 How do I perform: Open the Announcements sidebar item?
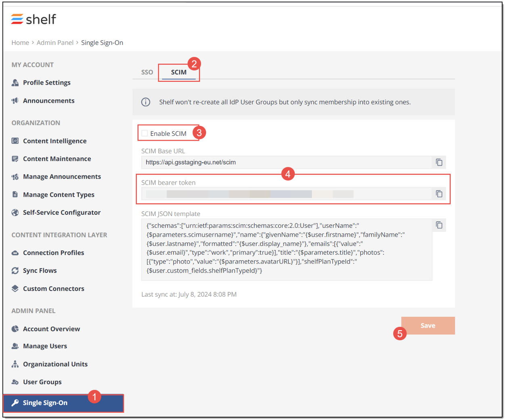[x=49, y=101]
